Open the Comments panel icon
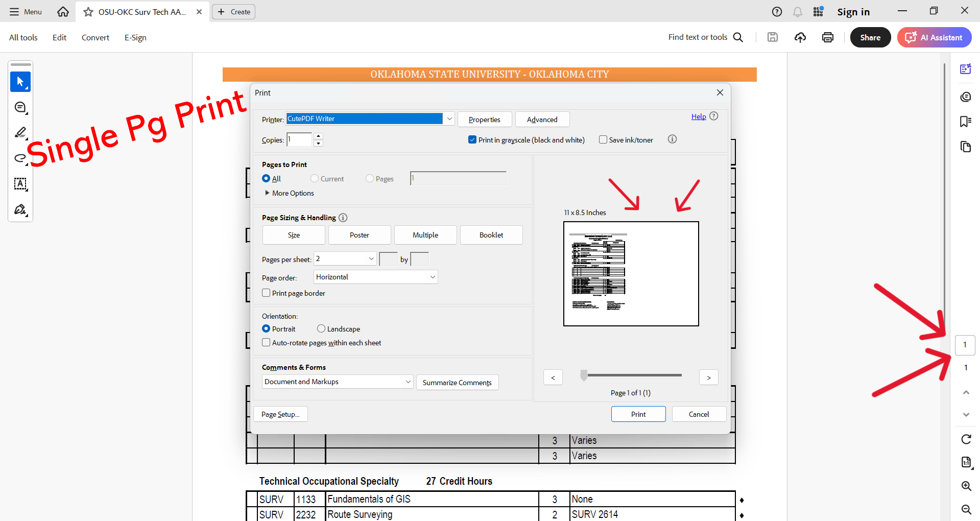The height and width of the screenshot is (521, 980). (x=965, y=97)
